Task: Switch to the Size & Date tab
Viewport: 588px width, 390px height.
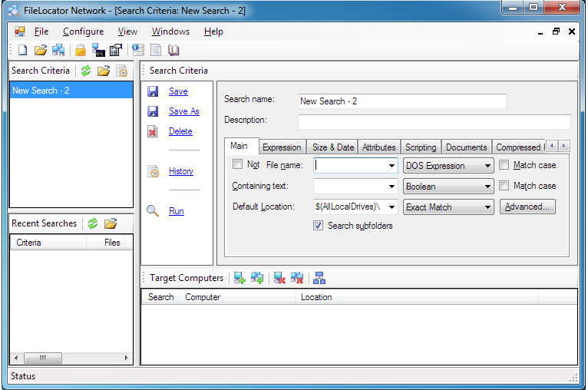Action: click(333, 147)
